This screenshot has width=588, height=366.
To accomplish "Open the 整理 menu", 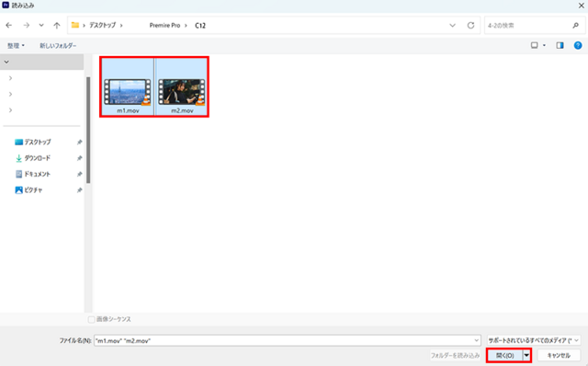I will pos(16,45).
